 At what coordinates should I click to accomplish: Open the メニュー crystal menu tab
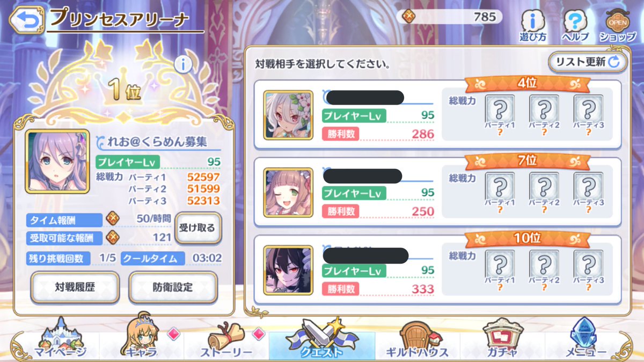tap(586, 341)
